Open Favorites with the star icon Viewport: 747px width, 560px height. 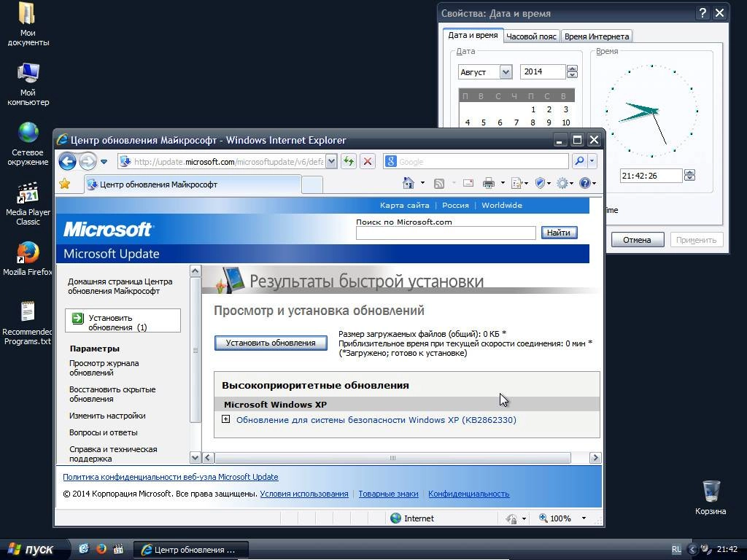65,184
